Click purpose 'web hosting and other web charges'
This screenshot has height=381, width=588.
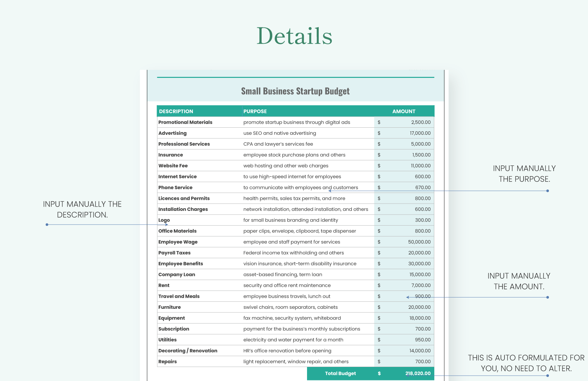coord(286,166)
